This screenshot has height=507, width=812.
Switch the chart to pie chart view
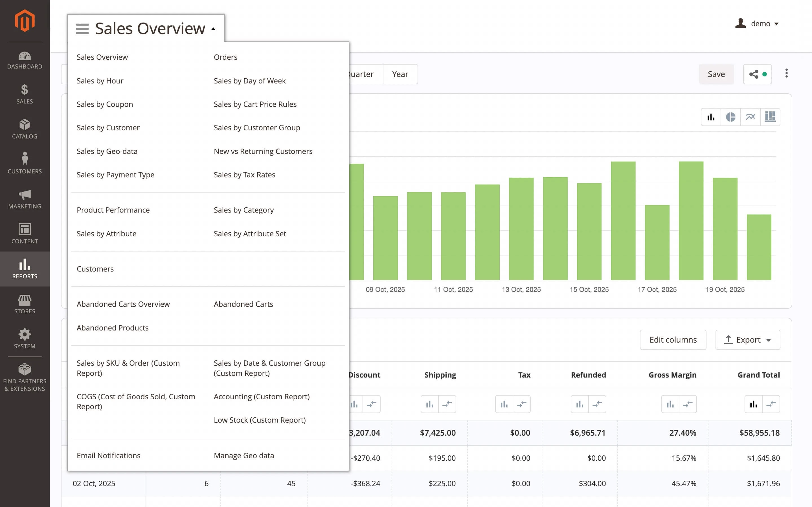(731, 117)
